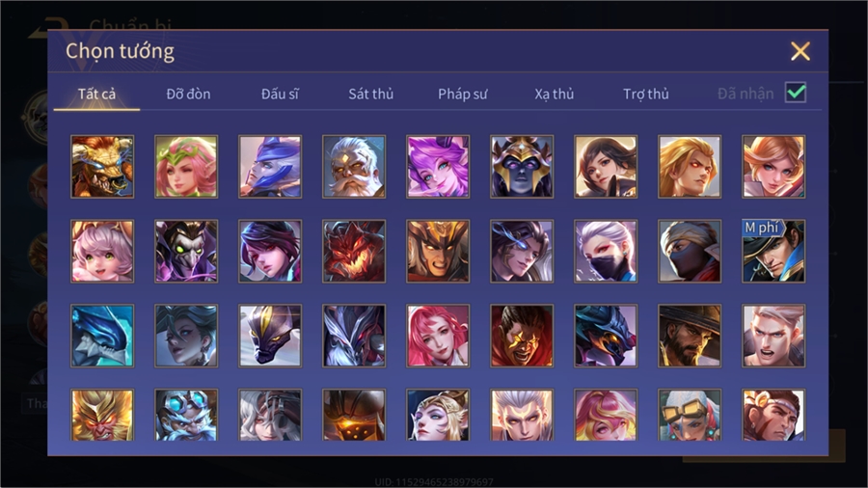Pick the masked white-haired ninja hero

click(x=606, y=251)
